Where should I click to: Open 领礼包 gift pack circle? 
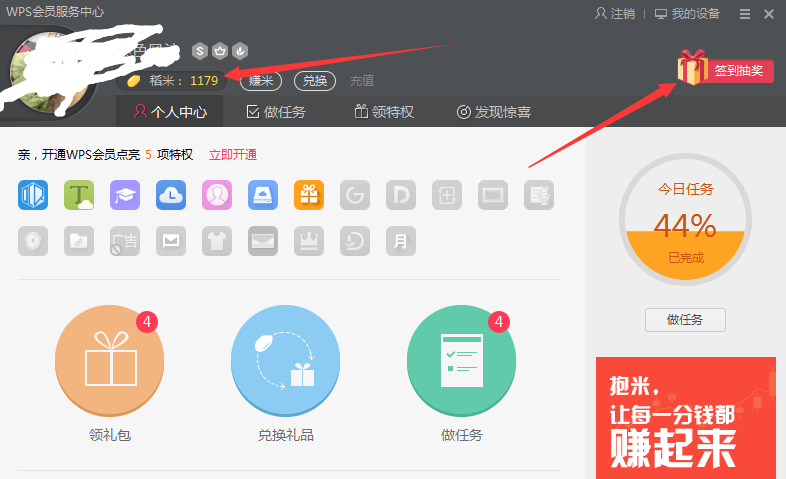(110, 361)
